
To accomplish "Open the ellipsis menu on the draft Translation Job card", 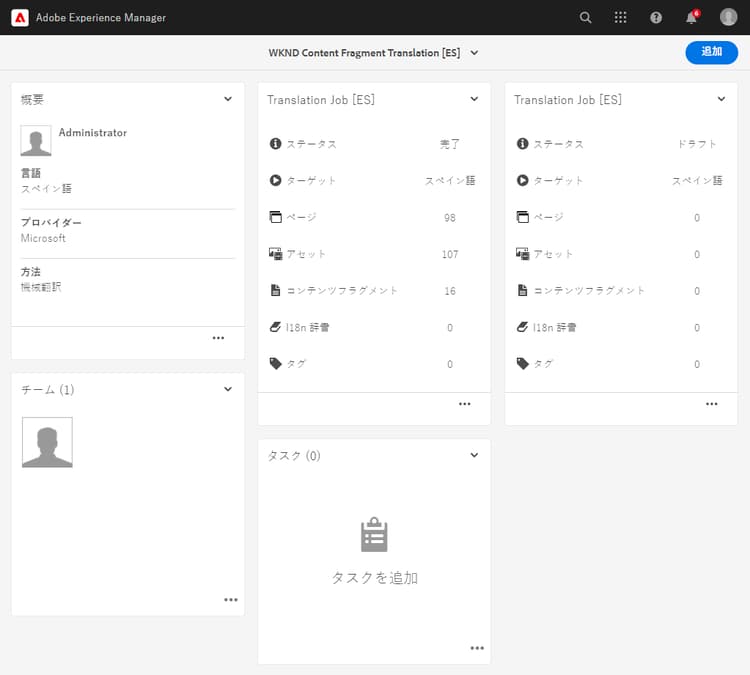I will tap(712, 404).
